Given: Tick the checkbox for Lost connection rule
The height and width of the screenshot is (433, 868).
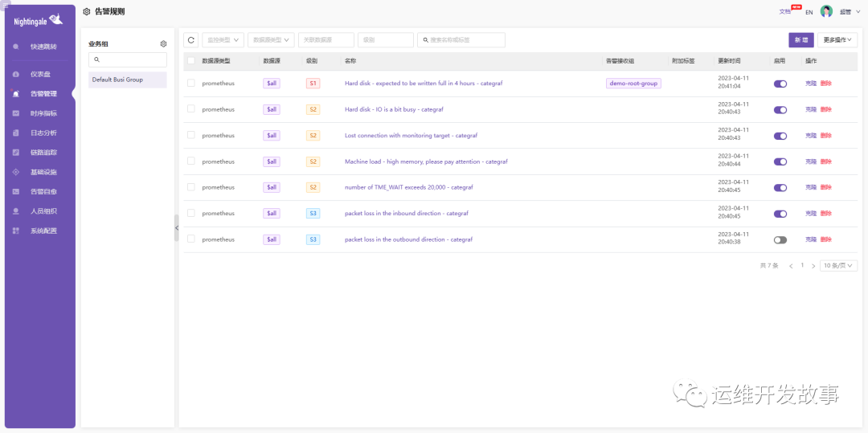Looking at the screenshot, I should click(x=191, y=135).
